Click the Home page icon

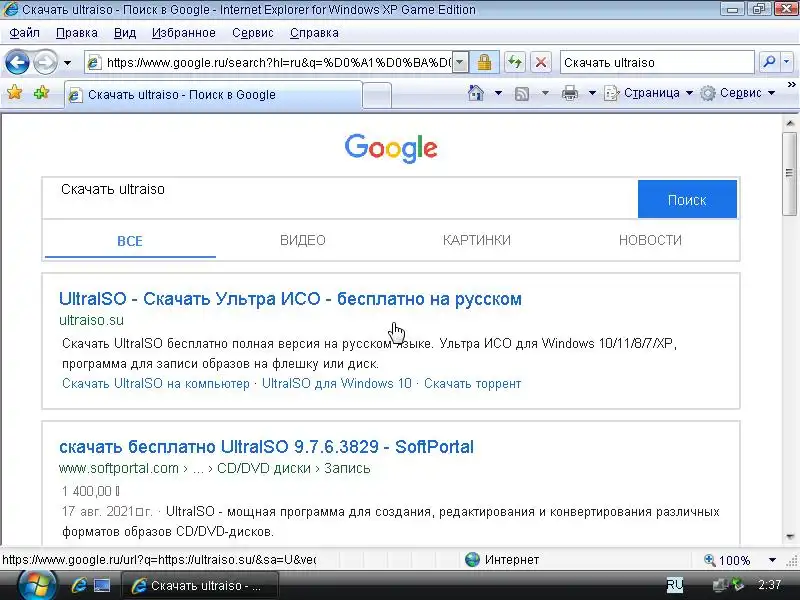coord(476,93)
